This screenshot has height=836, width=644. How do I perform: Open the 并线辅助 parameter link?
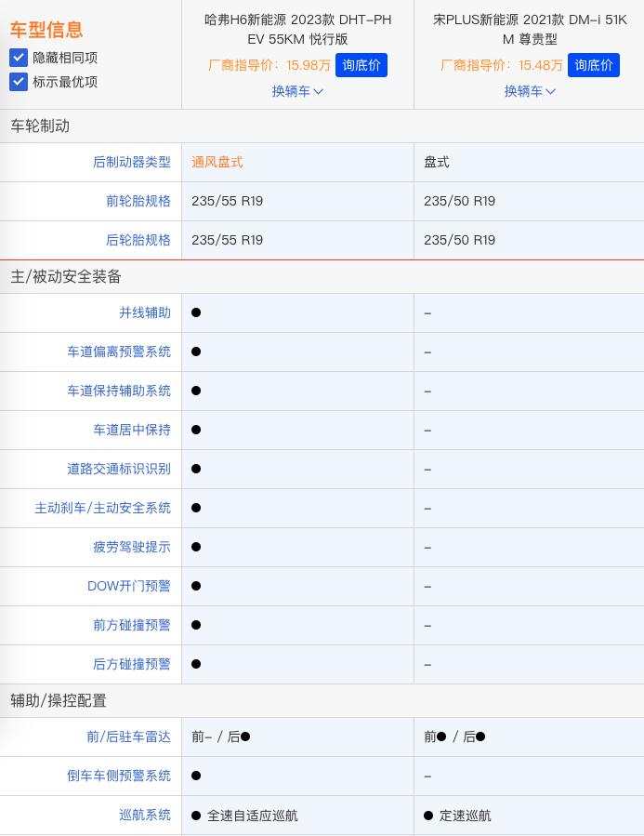coord(145,312)
